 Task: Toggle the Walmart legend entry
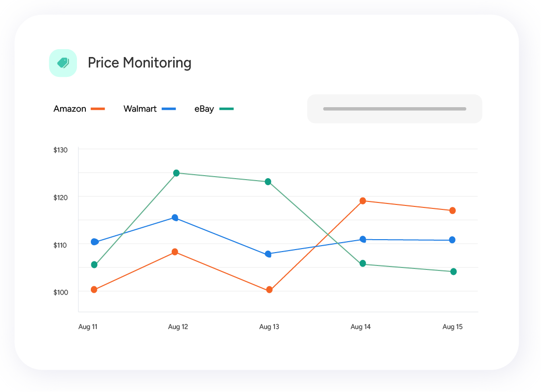[149, 109]
